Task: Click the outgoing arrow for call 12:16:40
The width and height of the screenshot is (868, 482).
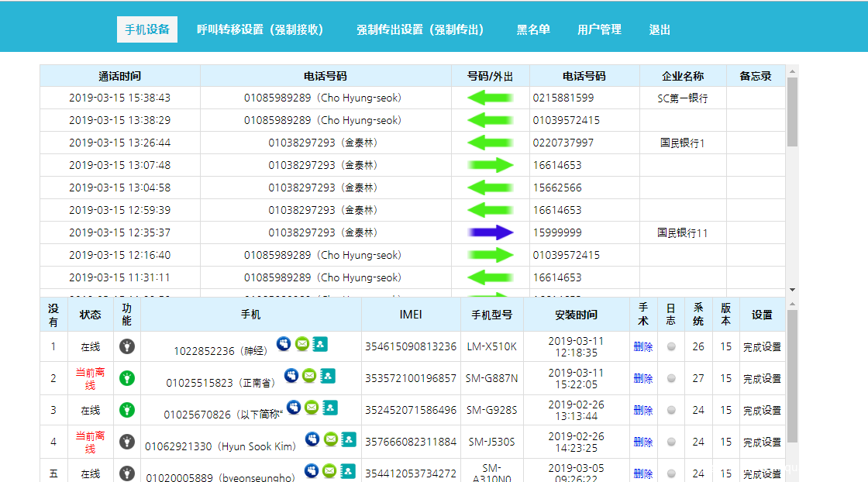Action: 491,255
